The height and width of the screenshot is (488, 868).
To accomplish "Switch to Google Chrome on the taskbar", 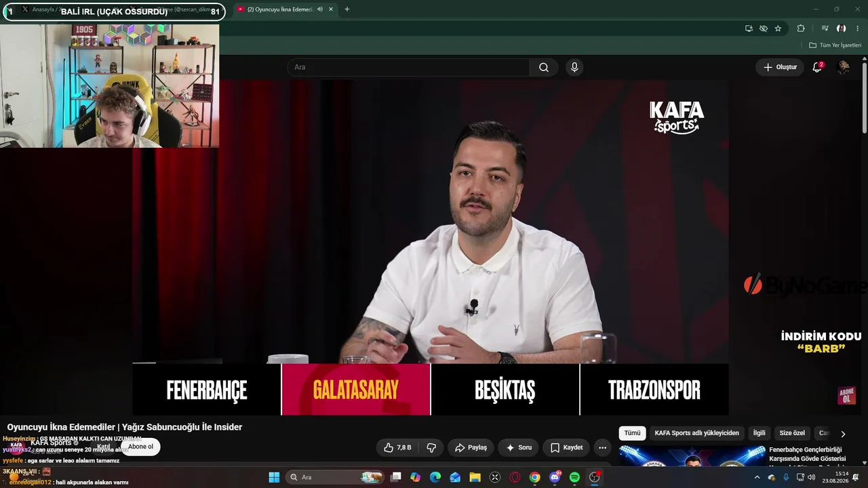I will (534, 477).
